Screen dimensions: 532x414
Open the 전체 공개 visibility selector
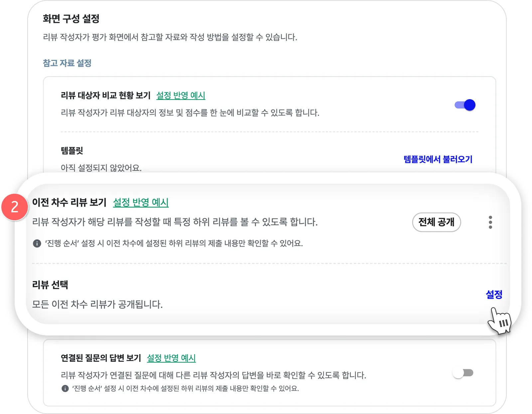point(436,222)
